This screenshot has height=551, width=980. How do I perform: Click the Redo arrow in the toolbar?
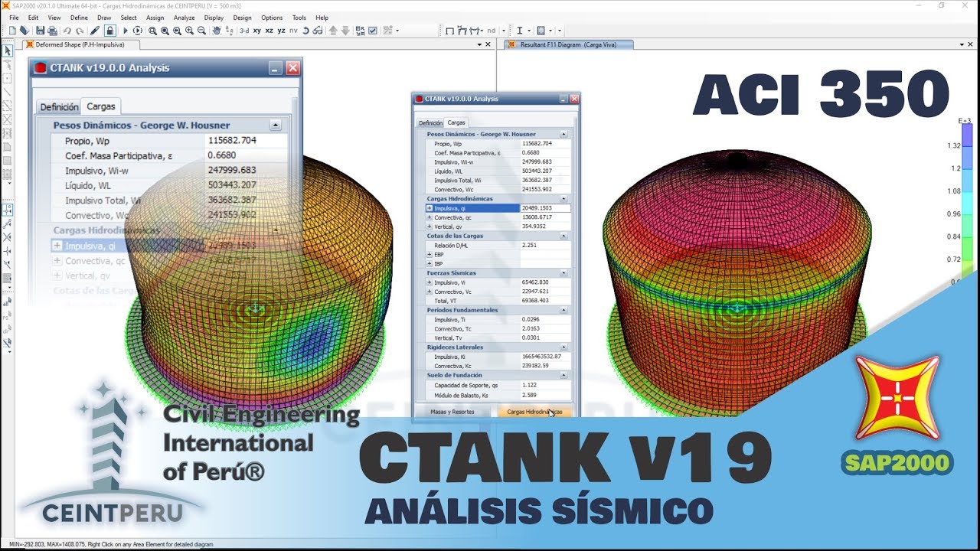(x=80, y=31)
